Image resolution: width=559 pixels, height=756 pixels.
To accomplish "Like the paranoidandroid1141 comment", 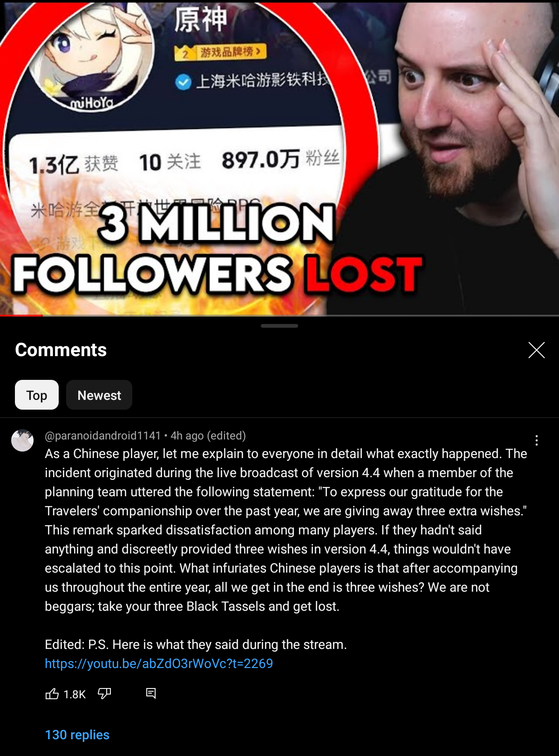I will pyautogui.click(x=52, y=694).
